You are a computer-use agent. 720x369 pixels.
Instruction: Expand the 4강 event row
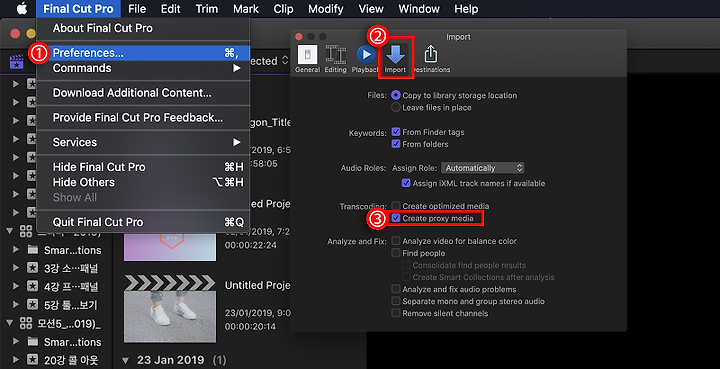click(x=16, y=286)
